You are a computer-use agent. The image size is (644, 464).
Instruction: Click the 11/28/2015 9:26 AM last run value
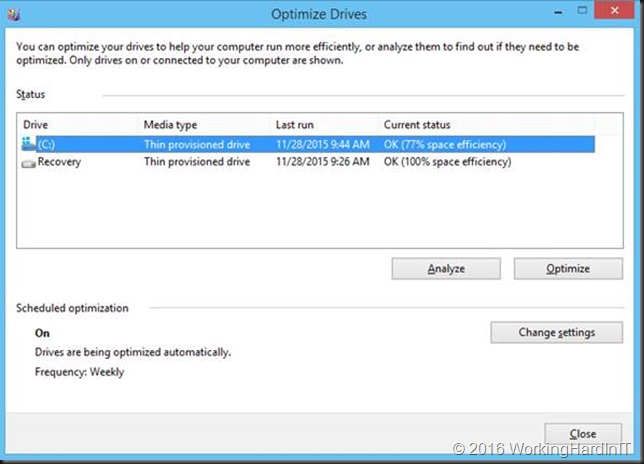tap(322, 162)
